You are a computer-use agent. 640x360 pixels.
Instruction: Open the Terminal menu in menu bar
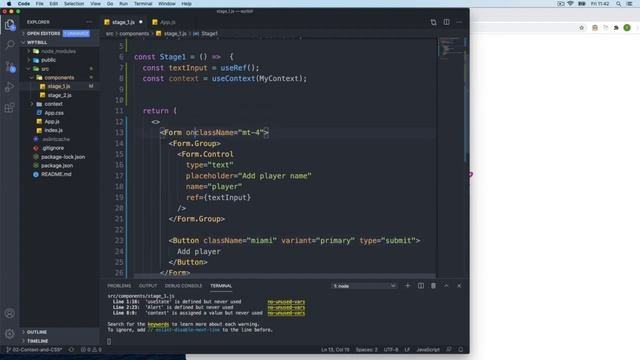click(143, 4)
